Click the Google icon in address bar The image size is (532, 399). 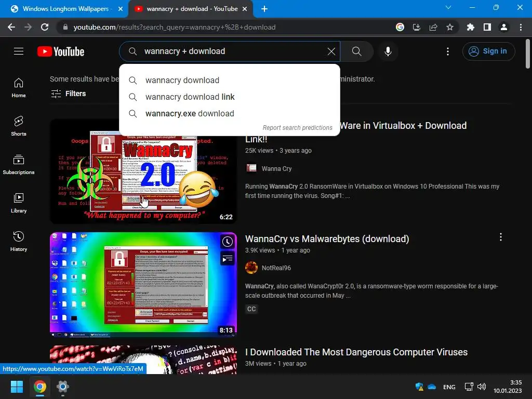(400, 27)
